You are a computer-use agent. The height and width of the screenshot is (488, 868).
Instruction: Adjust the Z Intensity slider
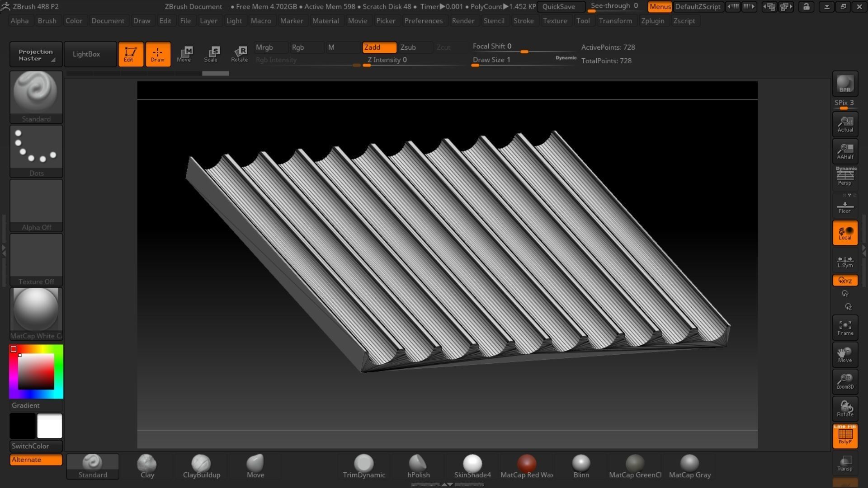(415, 61)
